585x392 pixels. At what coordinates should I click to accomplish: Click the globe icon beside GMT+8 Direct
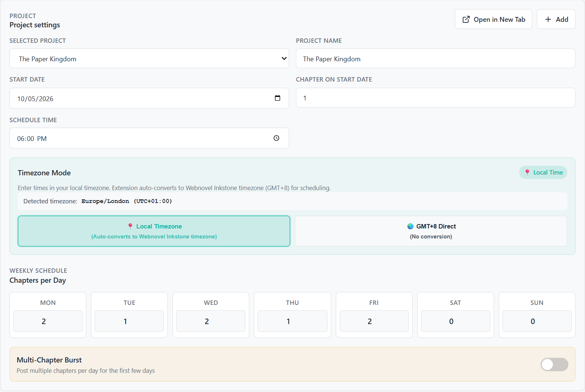[410, 226]
